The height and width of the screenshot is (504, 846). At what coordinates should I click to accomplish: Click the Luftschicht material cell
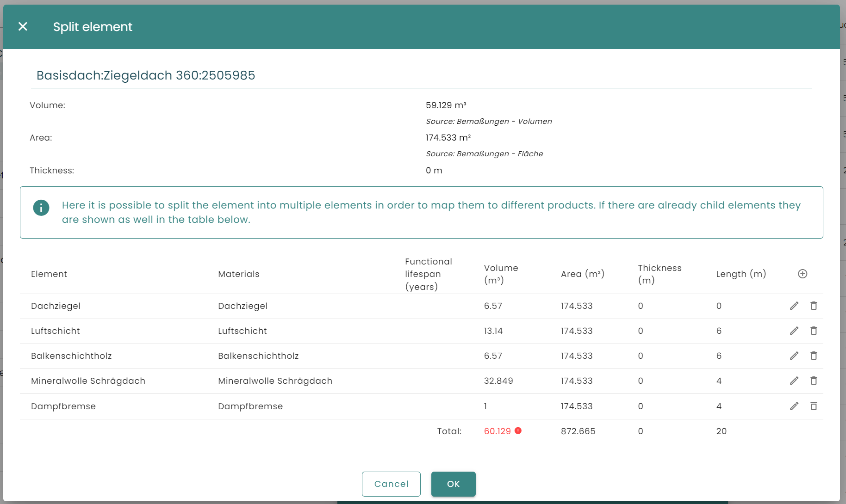coord(243,331)
